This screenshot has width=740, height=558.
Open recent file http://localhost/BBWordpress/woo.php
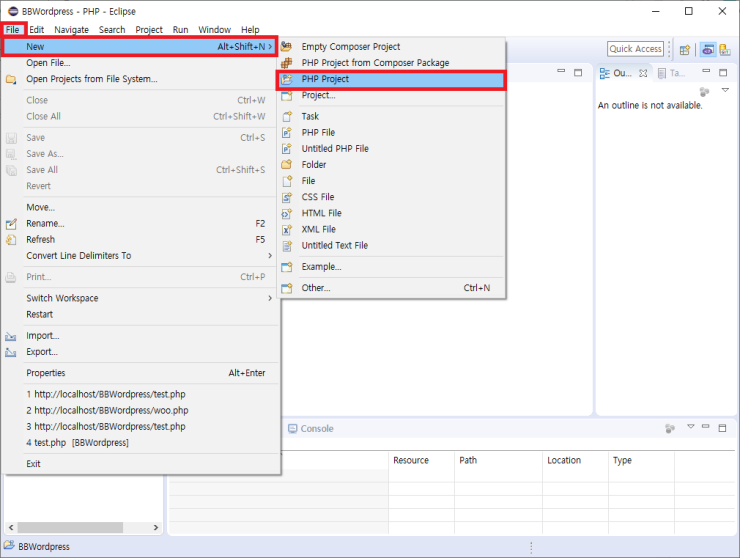click(107, 410)
